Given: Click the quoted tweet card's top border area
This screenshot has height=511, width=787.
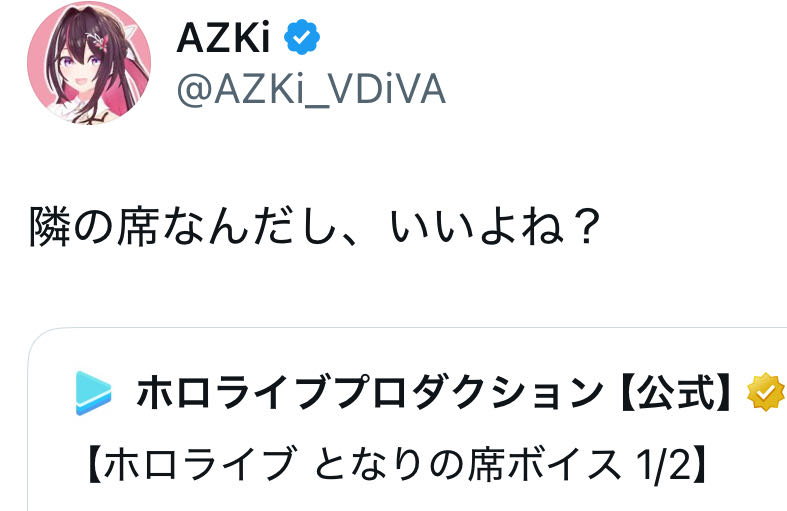Looking at the screenshot, I should 400,332.
